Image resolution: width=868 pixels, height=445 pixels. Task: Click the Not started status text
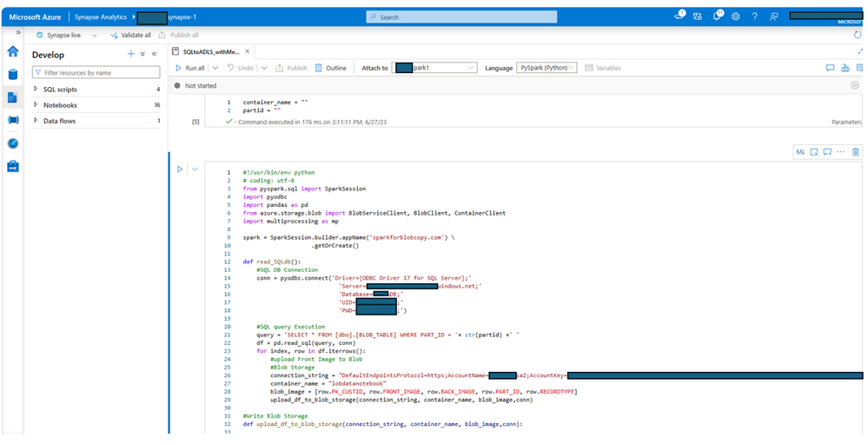pos(201,86)
